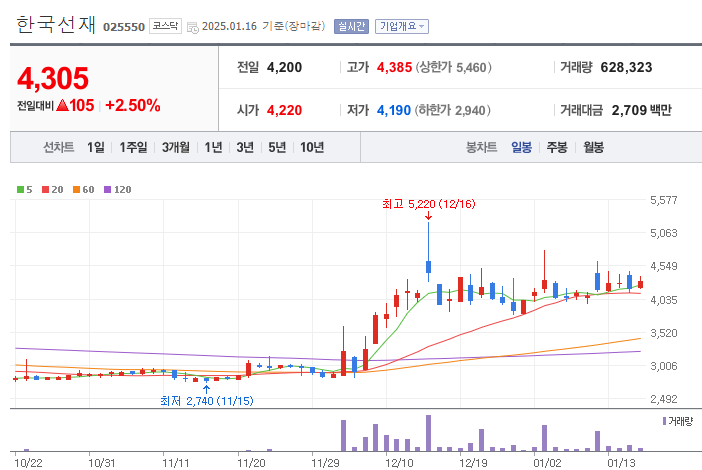Click the red up-triangle next to 105

63,105
